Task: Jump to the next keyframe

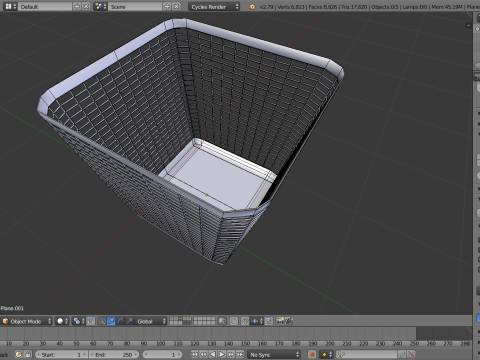Action: tap(231, 354)
